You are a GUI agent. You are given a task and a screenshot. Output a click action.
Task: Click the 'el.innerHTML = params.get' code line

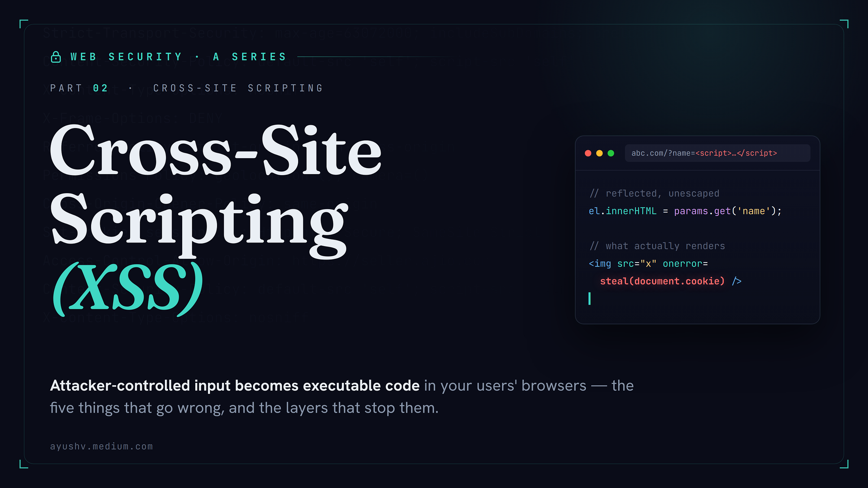(x=685, y=211)
